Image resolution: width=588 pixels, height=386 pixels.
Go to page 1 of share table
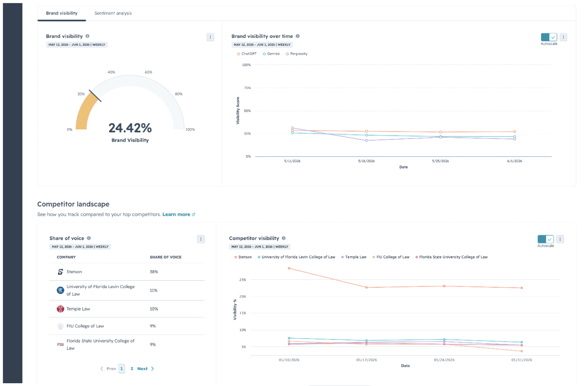point(122,369)
